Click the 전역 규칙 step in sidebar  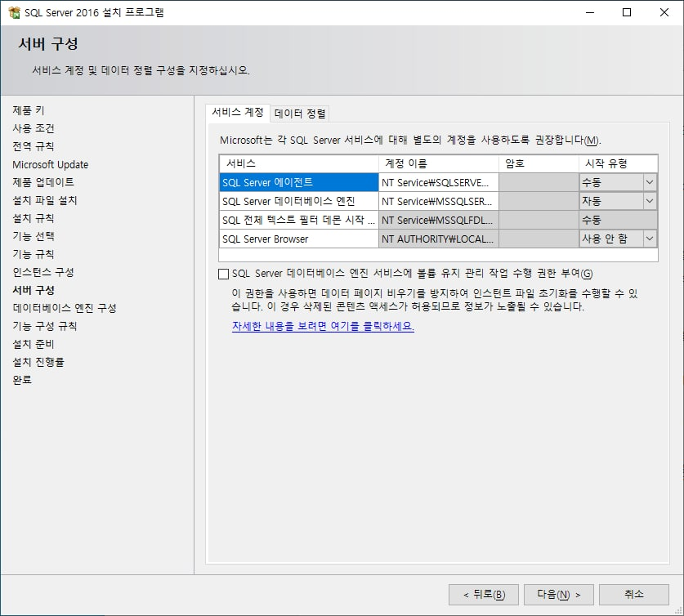click(34, 146)
